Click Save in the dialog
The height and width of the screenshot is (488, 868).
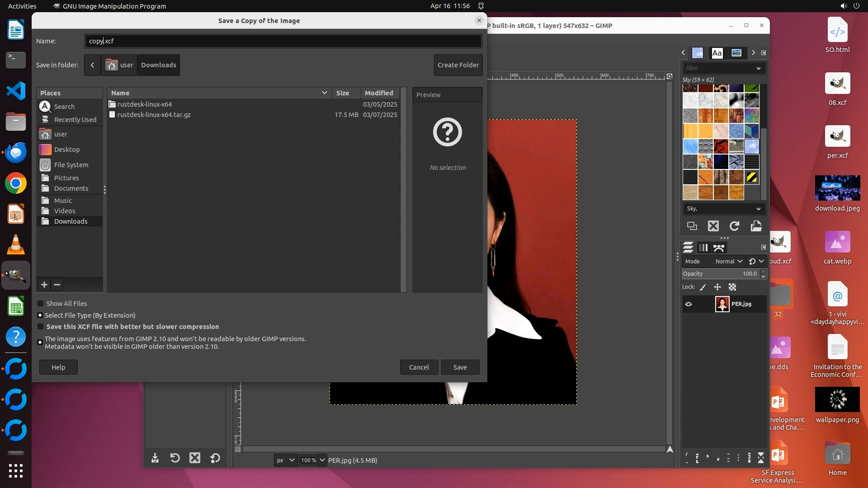coord(460,367)
